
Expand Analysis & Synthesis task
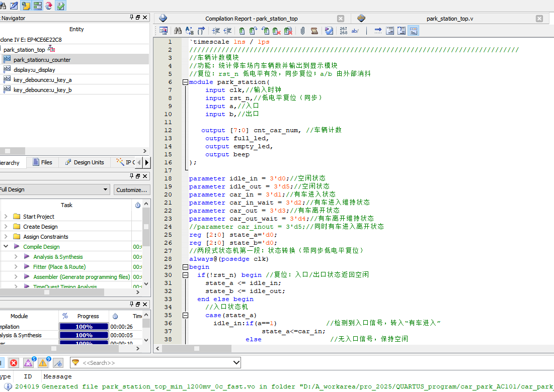point(16,256)
